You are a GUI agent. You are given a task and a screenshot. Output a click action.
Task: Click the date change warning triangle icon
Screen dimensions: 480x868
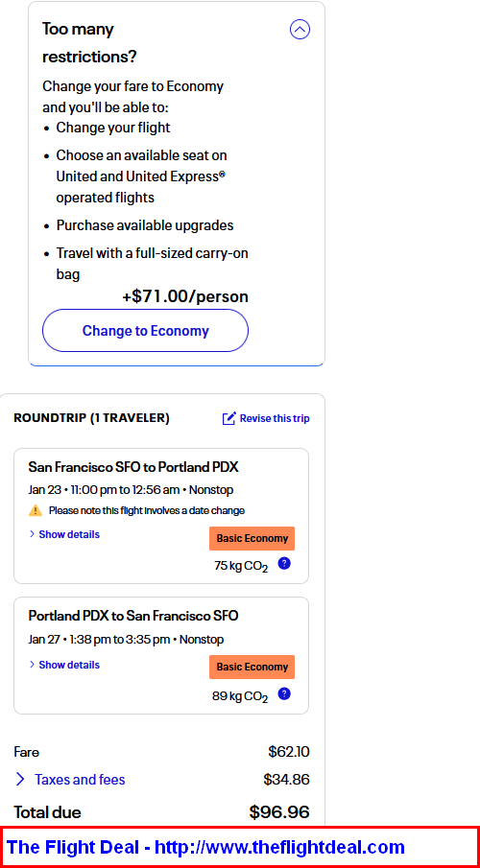coord(36,510)
